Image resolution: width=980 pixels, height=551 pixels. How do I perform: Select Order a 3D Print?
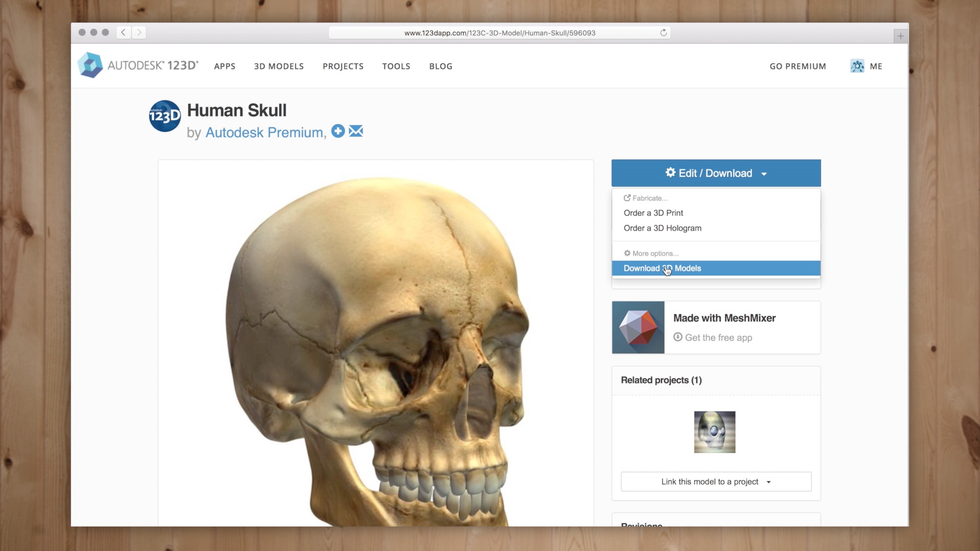pos(653,213)
